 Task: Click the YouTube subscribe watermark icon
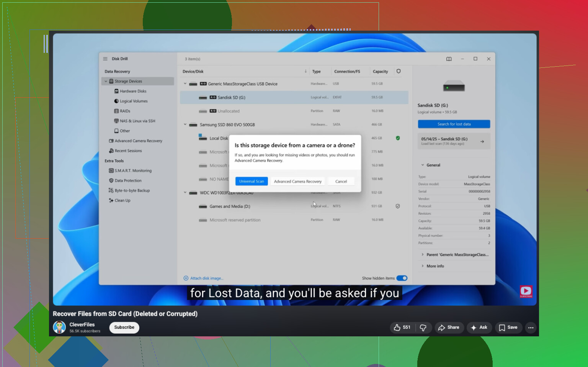click(526, 292)
